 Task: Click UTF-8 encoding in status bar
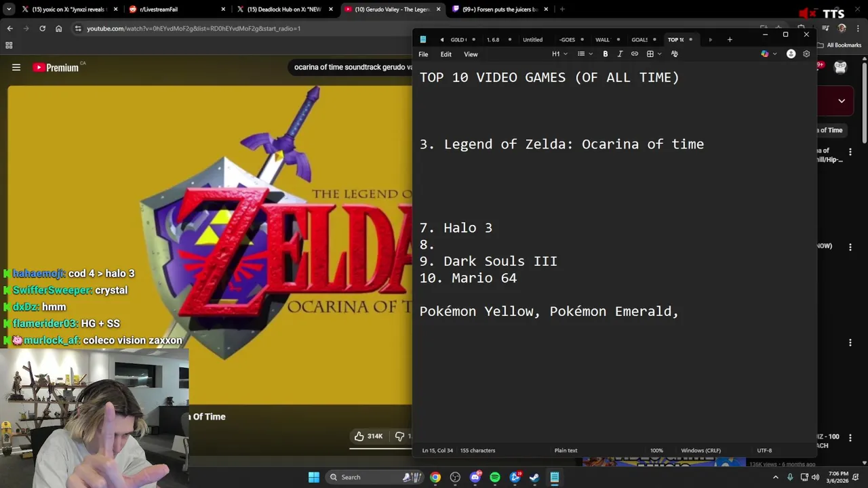click(764, 451)
